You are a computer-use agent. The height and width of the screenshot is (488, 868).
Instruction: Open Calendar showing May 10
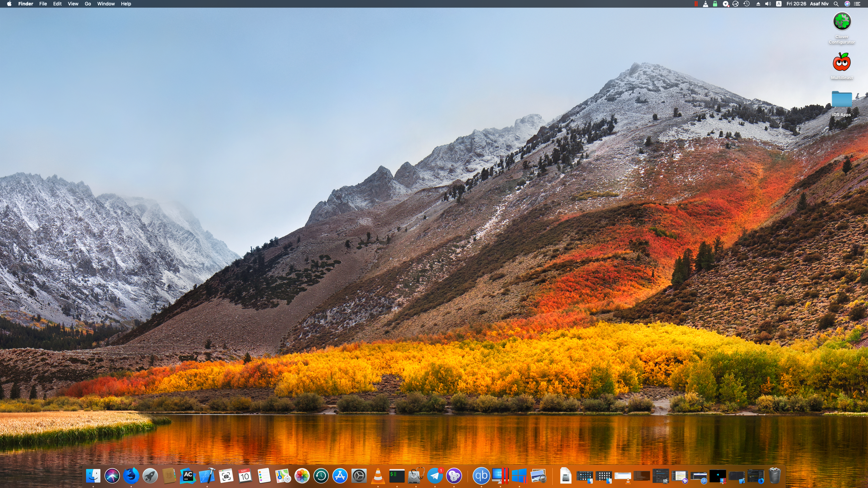[x=245, y=476]
